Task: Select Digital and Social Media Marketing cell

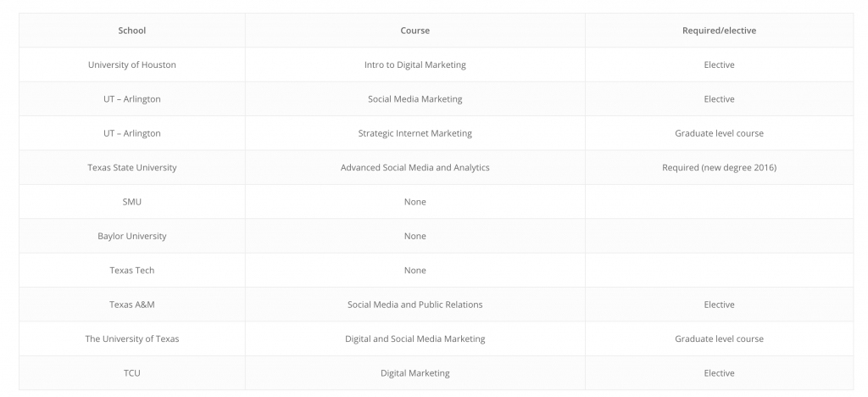Action: pos(415,339)
